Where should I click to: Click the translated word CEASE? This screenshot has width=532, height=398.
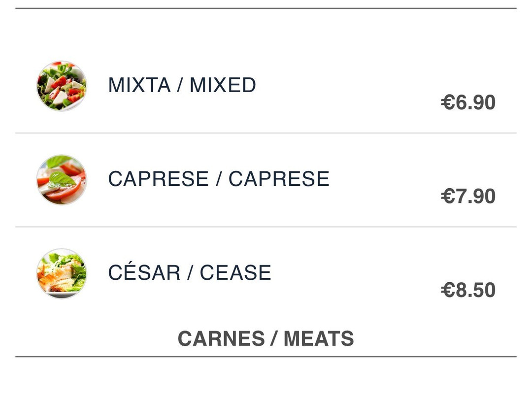(235, 272)
